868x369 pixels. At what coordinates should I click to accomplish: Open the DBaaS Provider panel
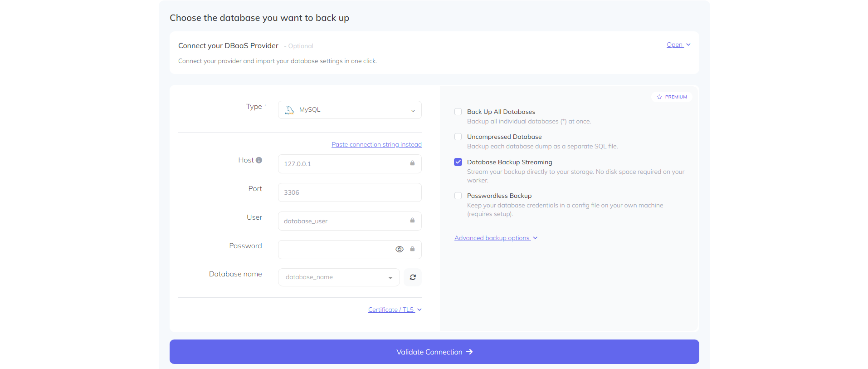pyautogui.click(x=678, y=45)
